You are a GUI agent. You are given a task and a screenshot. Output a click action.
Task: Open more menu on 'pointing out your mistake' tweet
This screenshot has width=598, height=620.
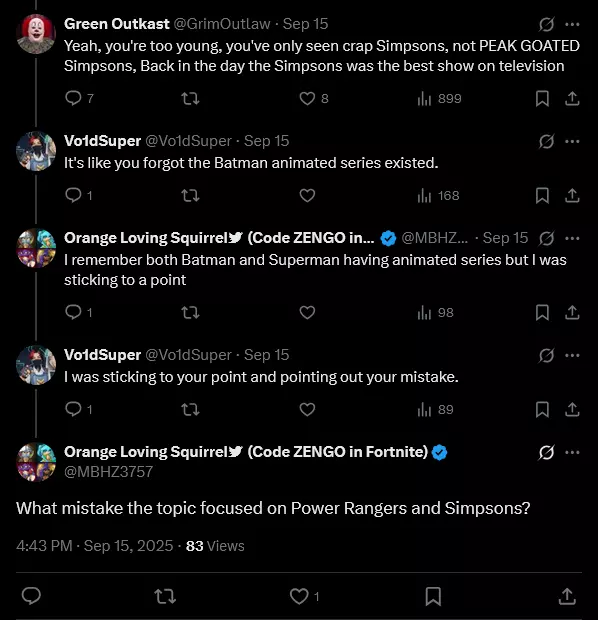[572, 355]
